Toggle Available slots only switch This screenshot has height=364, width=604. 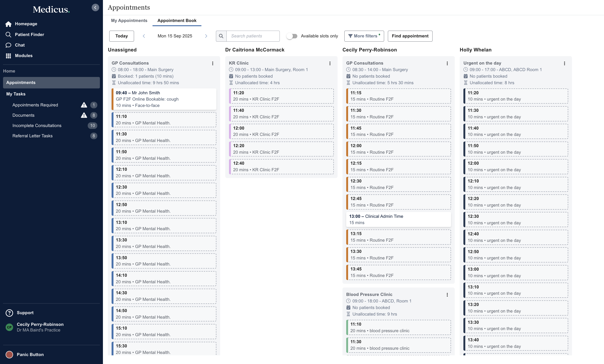click(292, 36)
